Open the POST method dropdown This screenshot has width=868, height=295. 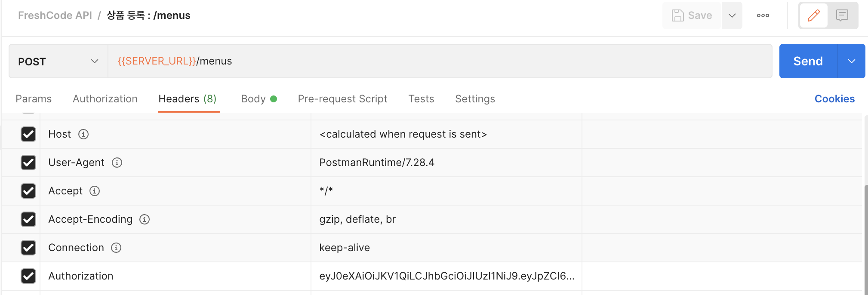click(57, 61)
